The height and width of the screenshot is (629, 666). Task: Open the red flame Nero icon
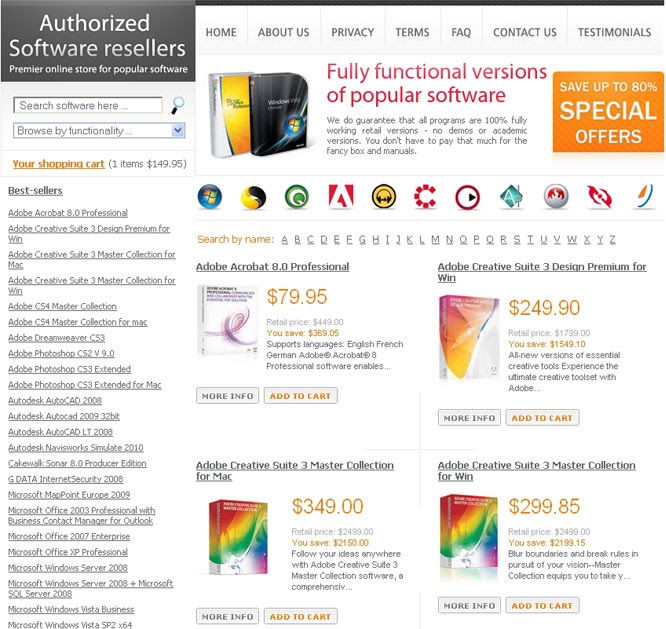556,196
